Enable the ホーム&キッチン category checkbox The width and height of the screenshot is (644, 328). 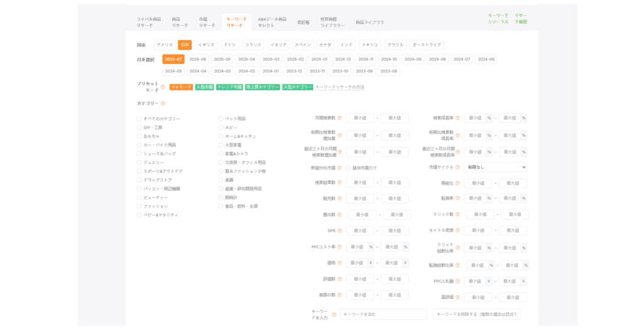(221, 136)
